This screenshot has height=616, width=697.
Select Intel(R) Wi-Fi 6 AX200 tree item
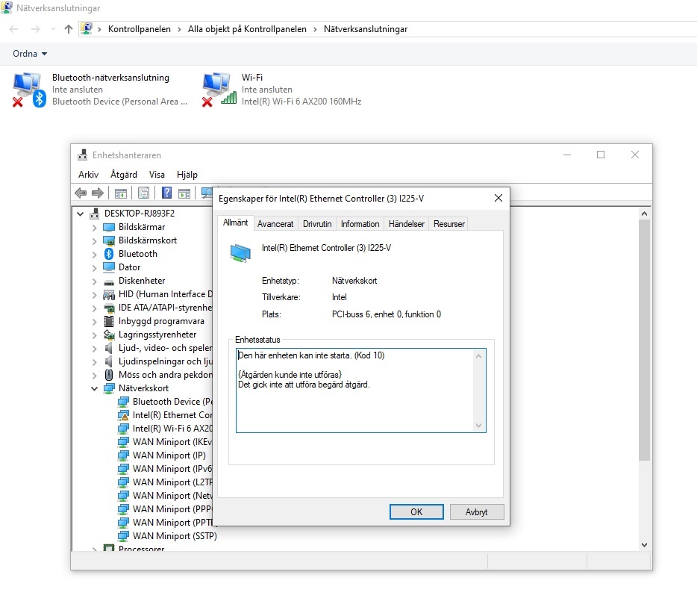point(172,429)
